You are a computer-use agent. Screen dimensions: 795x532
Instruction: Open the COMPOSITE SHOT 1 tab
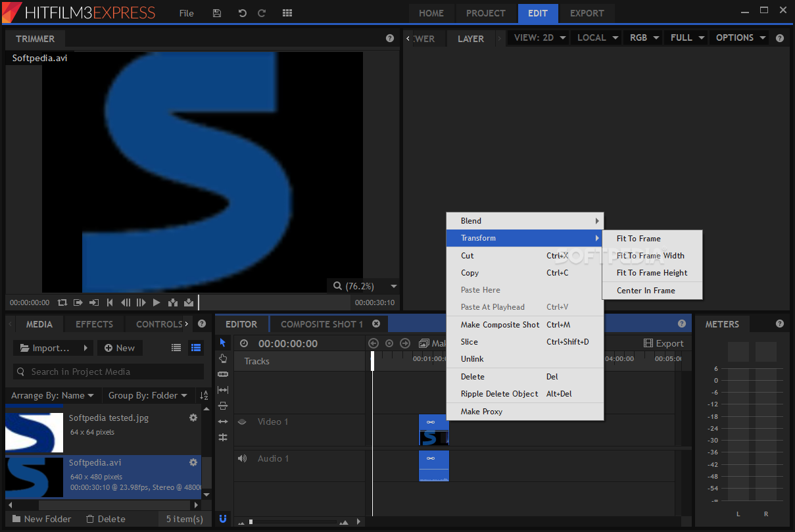[322, 324]
